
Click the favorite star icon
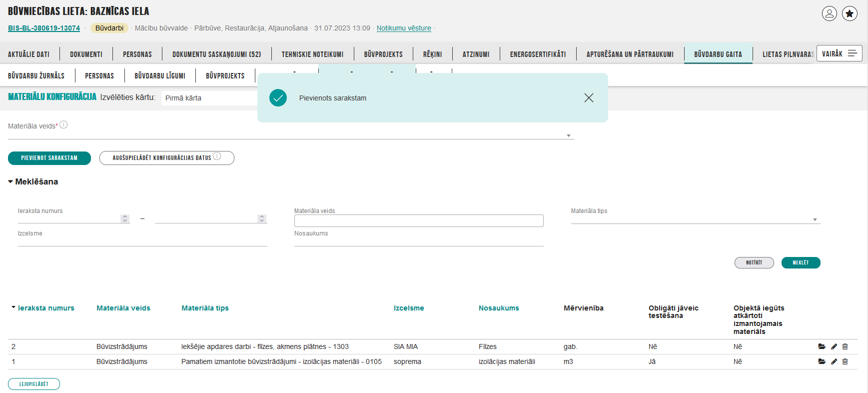850,13
